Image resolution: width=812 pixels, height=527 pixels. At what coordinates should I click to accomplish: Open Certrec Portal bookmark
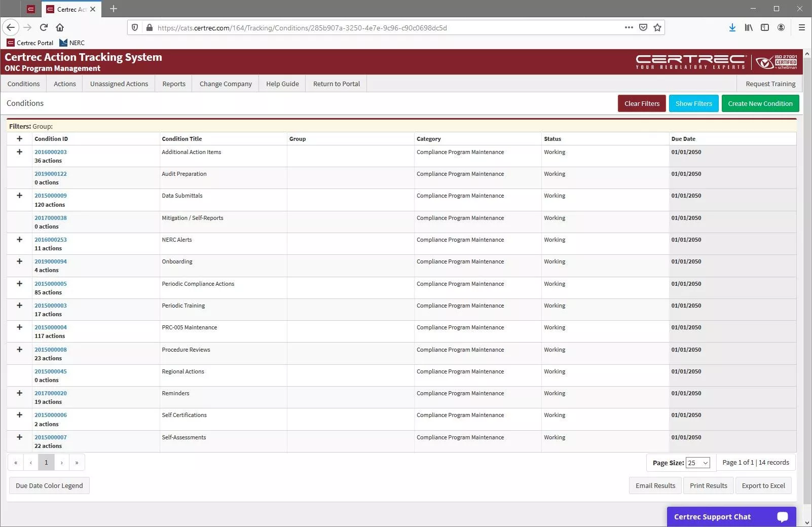(30, 43)
